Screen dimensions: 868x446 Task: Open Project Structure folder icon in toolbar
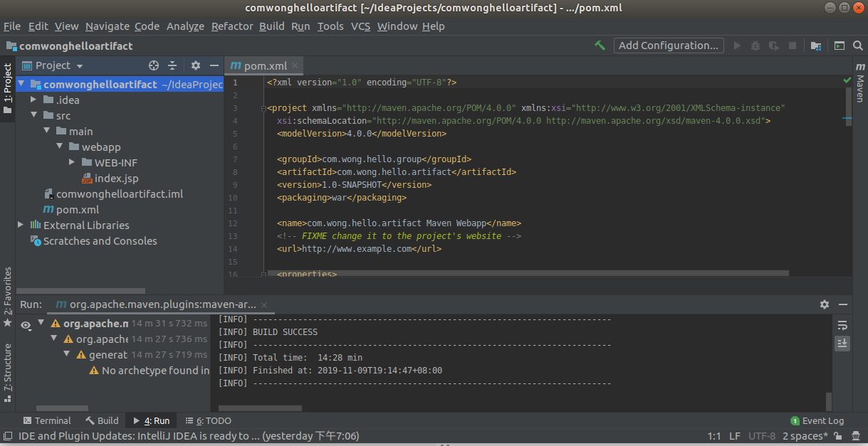tap(816, 46)
